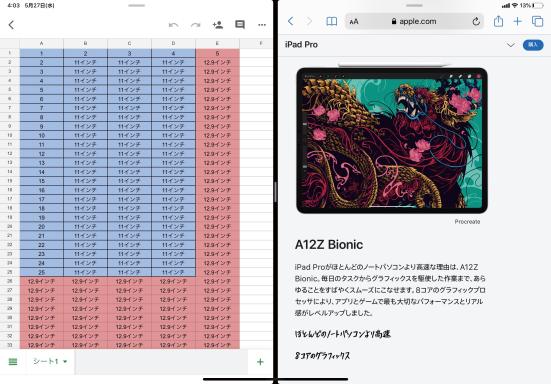Click the iPad Pro page title
The height and width of the screenshot is (384, 551).
point(301,45)
